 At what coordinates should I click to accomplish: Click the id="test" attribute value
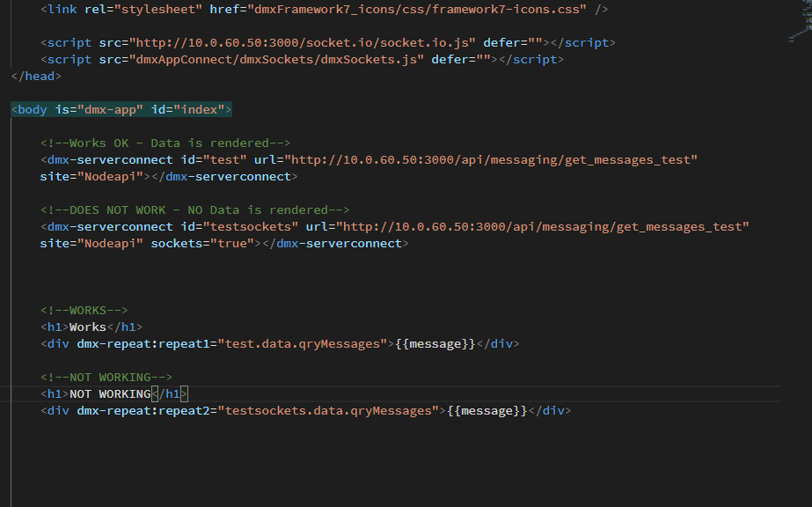[224, 159]
